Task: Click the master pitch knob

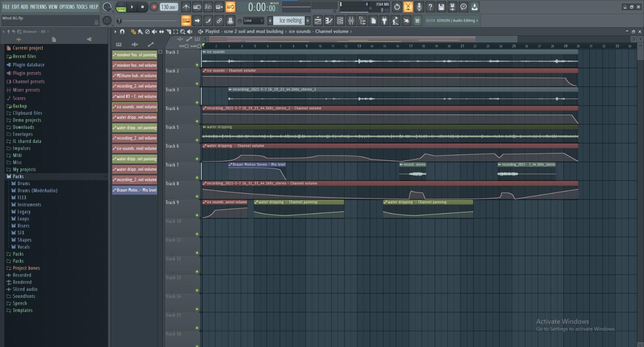Action: click(107, 20)
